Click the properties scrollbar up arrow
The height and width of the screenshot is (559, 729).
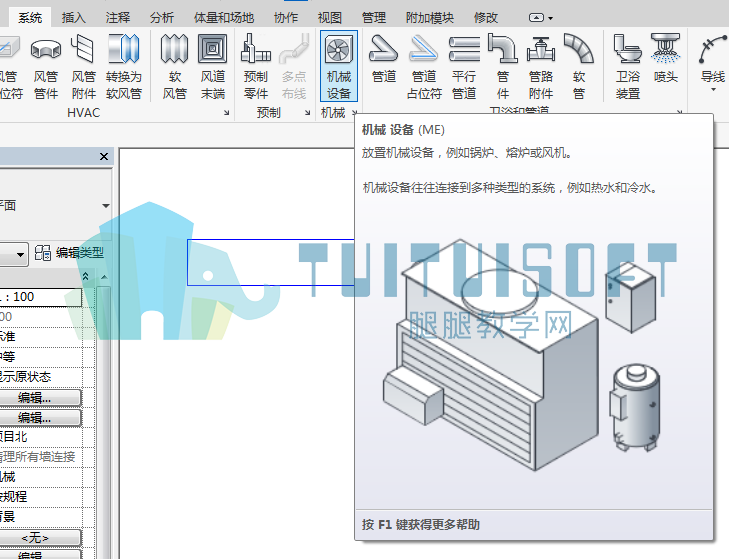[104, 277]
